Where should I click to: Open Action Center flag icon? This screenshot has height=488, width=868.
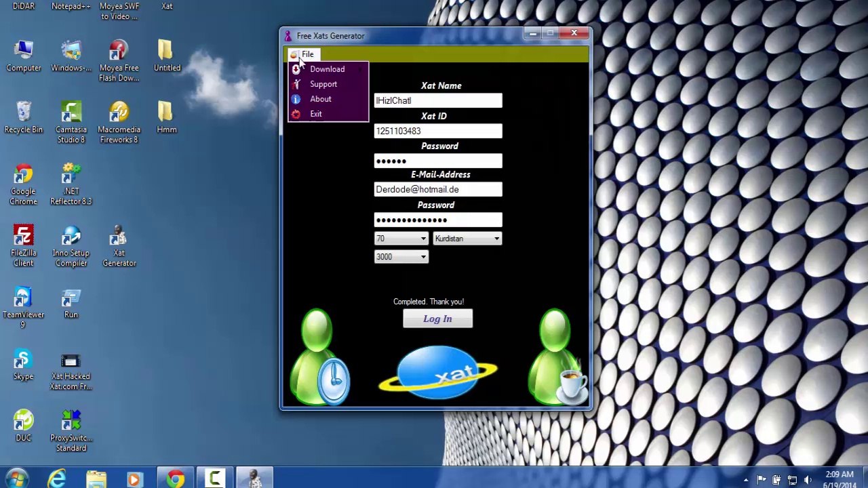[762, 481]
